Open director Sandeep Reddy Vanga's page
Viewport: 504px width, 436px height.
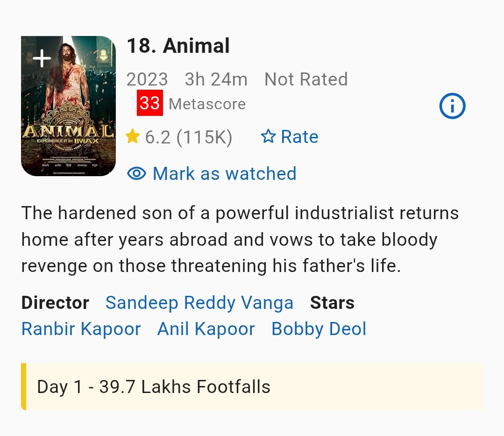[199, 303]
